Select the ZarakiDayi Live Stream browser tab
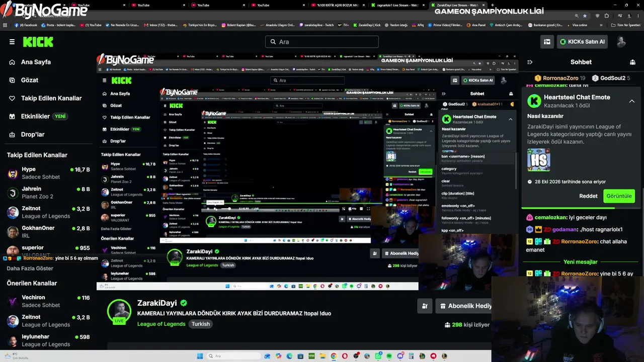Viewport: 644px width, 362px height. click(x=457, y=5)
